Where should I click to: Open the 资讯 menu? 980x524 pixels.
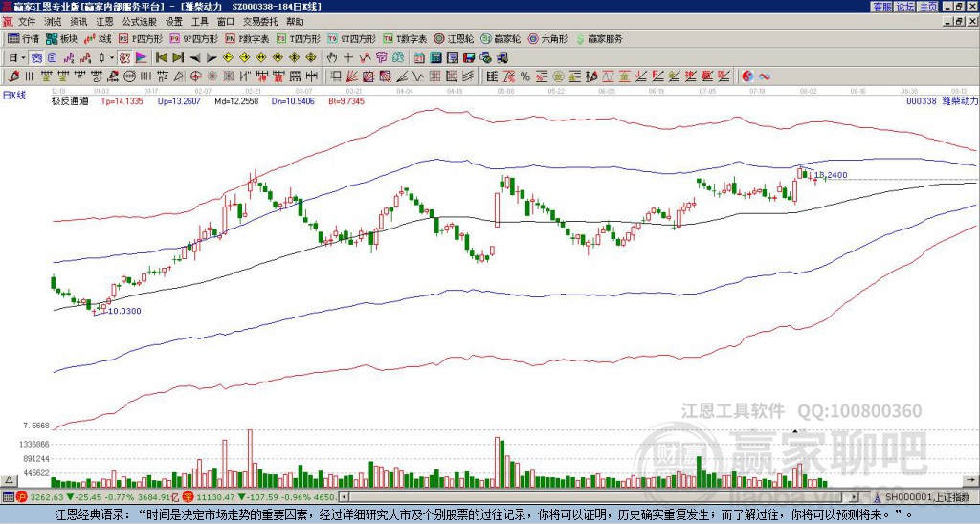coord(78,22)
